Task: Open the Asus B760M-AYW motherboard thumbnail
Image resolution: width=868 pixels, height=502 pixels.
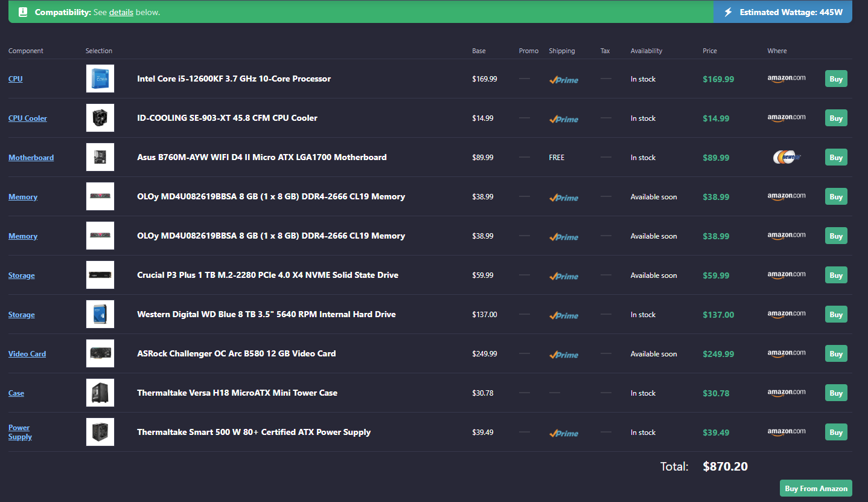Action: [x=100, y=157]
